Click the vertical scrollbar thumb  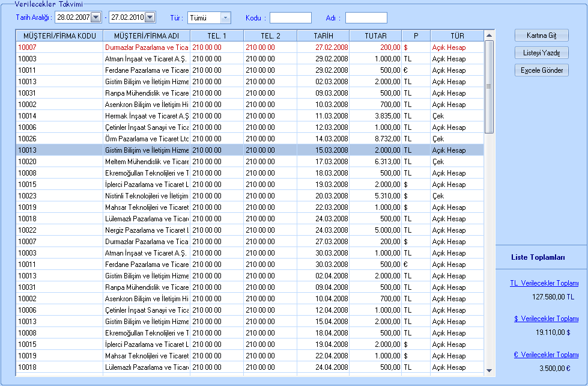pyautogui.click(x=489, y=87)
